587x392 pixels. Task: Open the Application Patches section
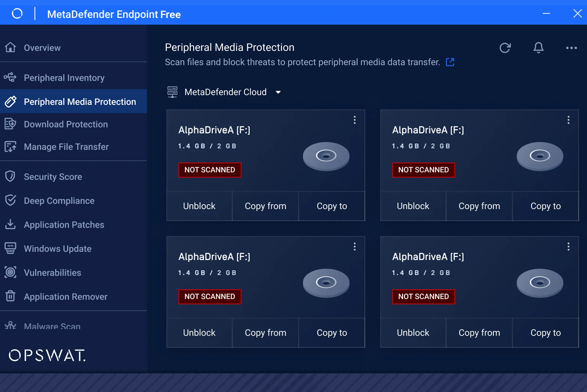click(73, 225)
